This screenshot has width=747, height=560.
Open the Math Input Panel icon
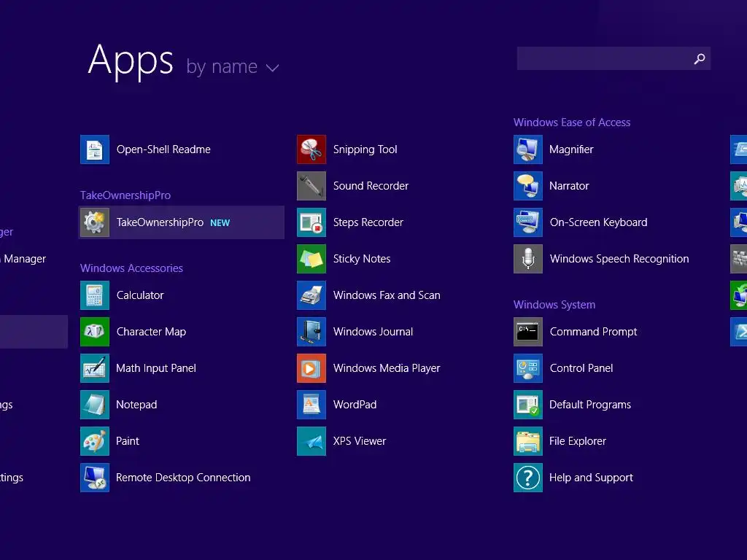point(94,368)
